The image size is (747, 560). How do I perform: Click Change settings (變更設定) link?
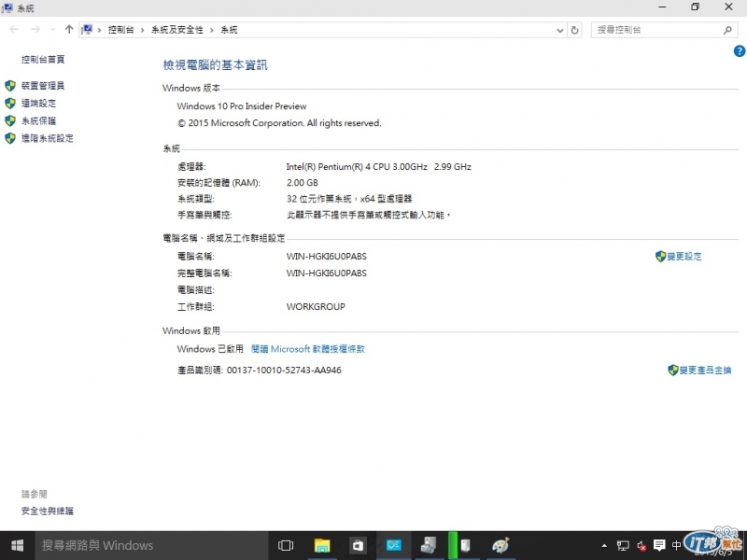(684, 257)
